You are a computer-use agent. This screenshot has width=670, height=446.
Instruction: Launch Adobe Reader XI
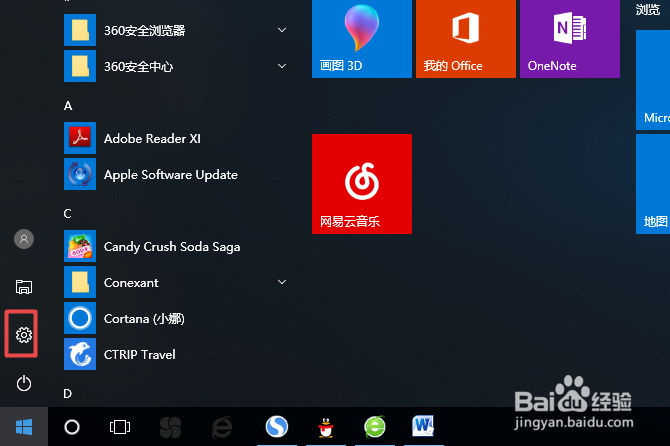(177, 138)
